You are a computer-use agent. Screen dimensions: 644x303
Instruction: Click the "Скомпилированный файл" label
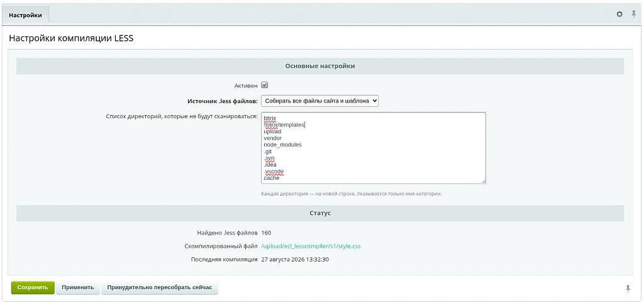pyautogui.click(x=221, y=246)
